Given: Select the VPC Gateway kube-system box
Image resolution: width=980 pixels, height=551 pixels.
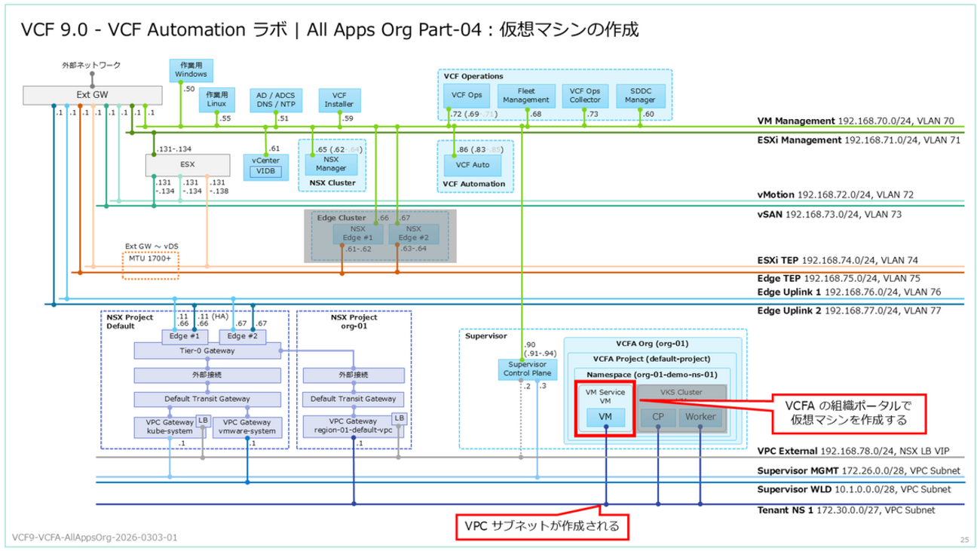Looking at the screenshot, I should coord(170,427).
